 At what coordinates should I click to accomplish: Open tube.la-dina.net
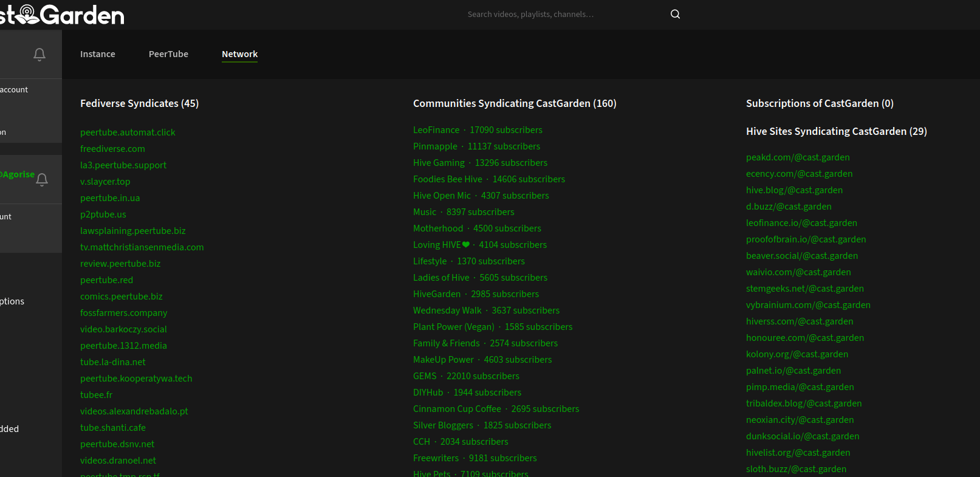(113, 362)
